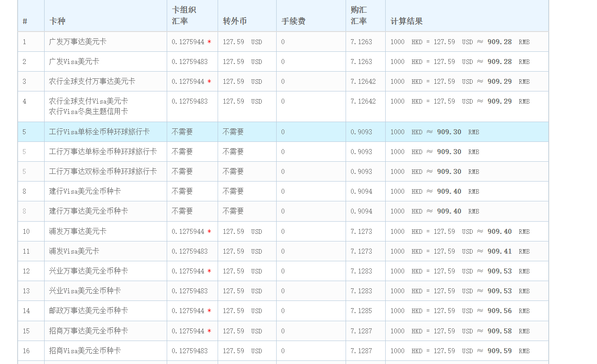Viewport: 597px width, 364px height.
Task: Click 不需要 under 转外币 in 建行Visa美元全币种卡 row
Action: point(233,191)
